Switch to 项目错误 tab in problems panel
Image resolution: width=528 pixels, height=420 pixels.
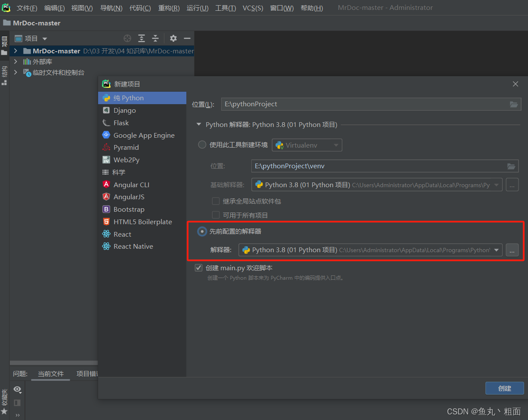pyautogui.click(x=86, y=374)
